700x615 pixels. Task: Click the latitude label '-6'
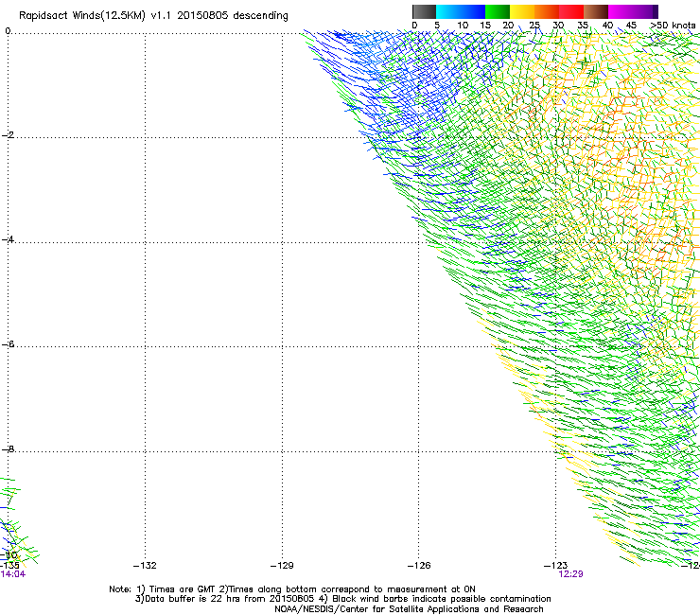click(x=8, y=343)
